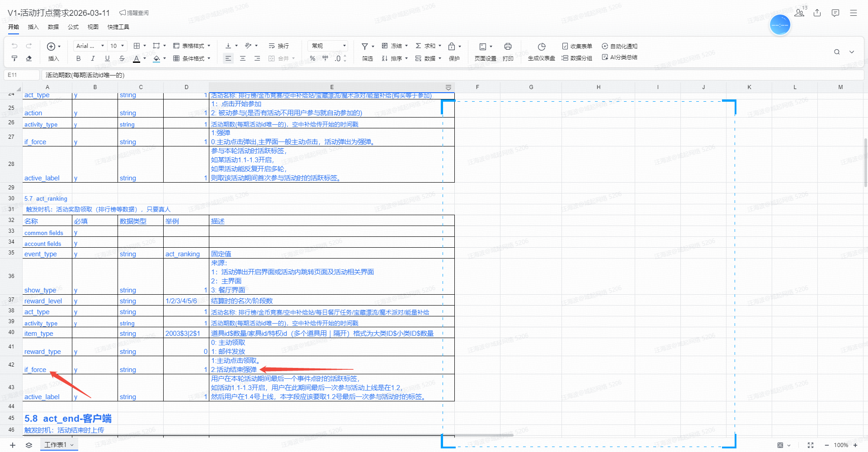
Task: Open the 视图 ribbon tab
Action: (93, 27)
